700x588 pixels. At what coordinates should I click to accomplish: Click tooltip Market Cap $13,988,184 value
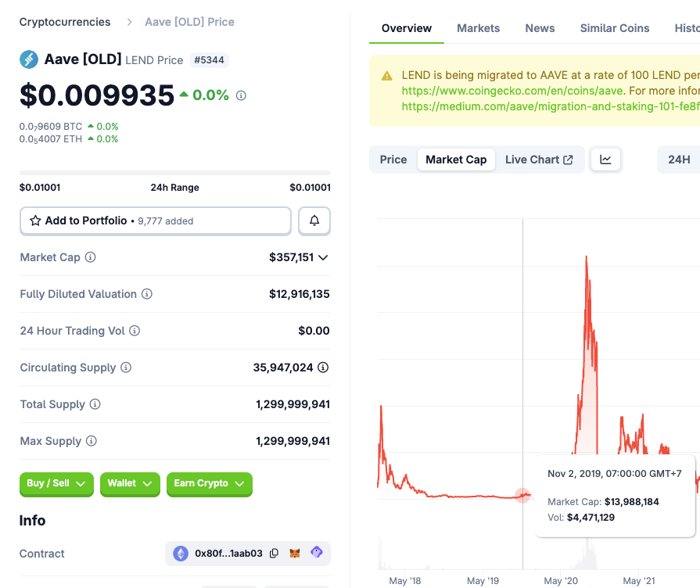(x=631, y=501)
